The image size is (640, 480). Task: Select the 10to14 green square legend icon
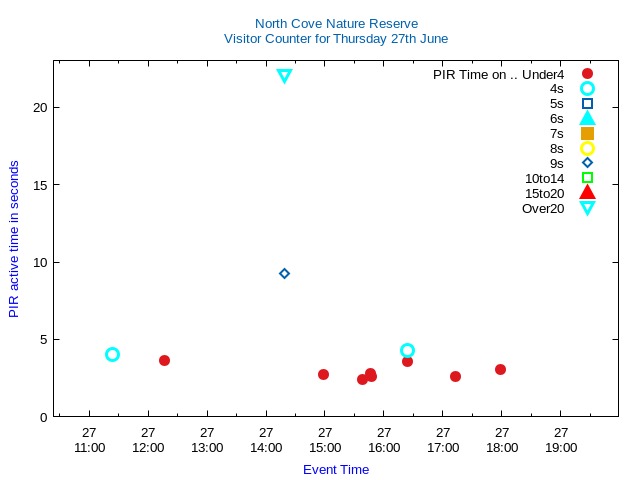pyautogui.click(x=587, y=178)
